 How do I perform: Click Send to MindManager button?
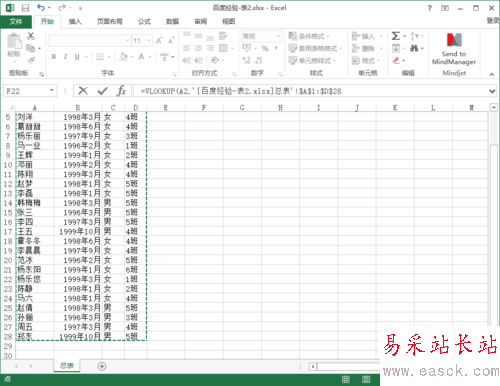point(454,49)
